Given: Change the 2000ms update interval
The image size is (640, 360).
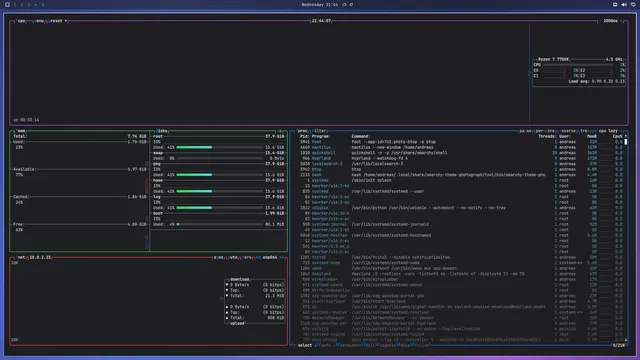Looking at the screenshot, I should point(610,21).
